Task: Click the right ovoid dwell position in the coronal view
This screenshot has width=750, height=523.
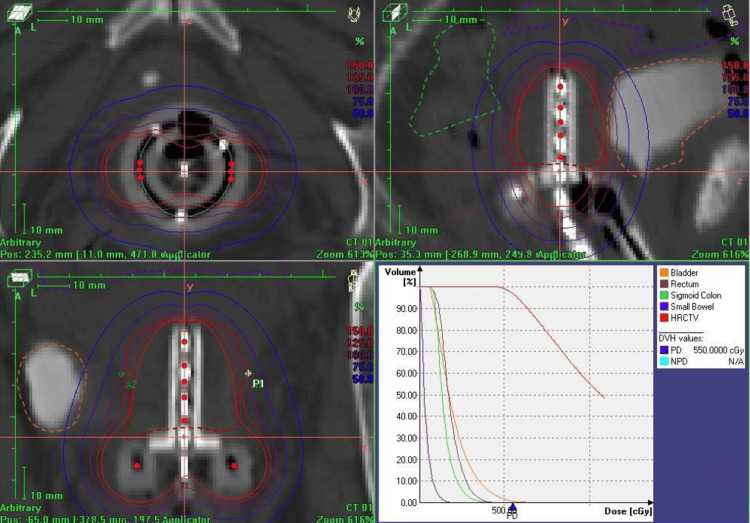Action: coord(234,465)
